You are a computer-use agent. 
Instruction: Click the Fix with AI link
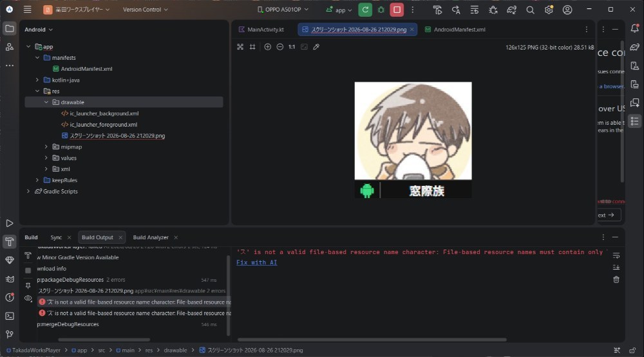click(257, 262)
